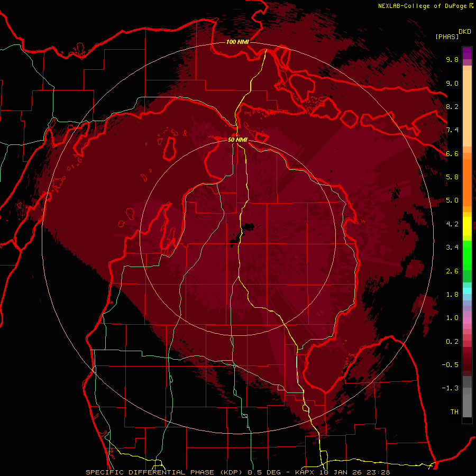Click the TH legend label

tap(454, 412)
